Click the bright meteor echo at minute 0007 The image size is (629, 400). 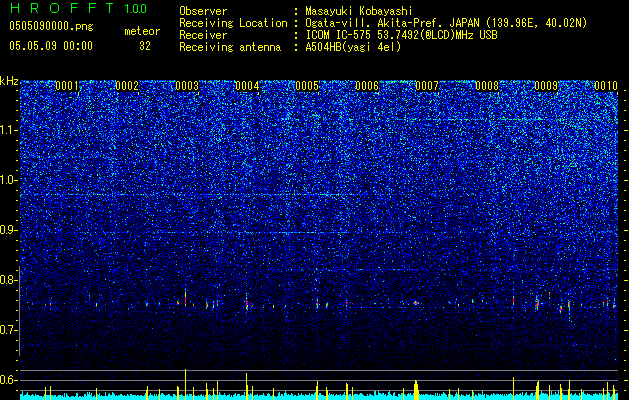point(416,303)
